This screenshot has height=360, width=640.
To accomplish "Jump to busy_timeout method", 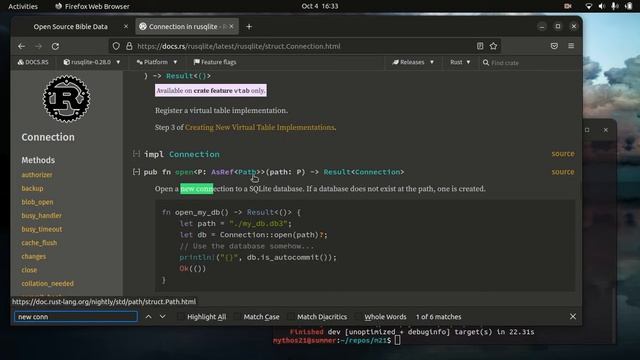I will coord(42,229).
